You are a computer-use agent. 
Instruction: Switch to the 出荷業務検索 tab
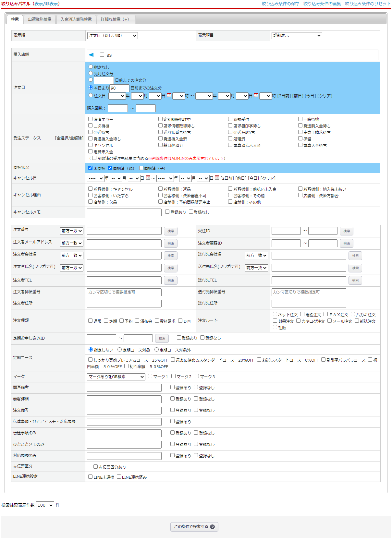[40, 19]
